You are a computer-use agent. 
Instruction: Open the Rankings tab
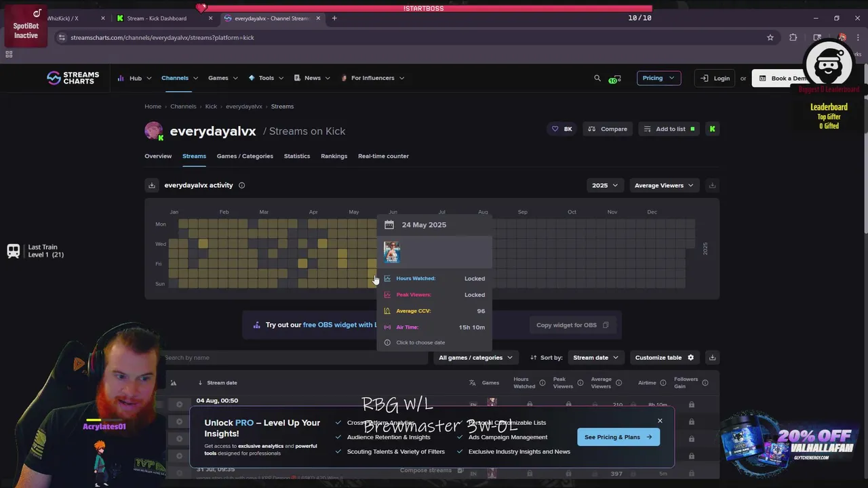coord(334,156)
